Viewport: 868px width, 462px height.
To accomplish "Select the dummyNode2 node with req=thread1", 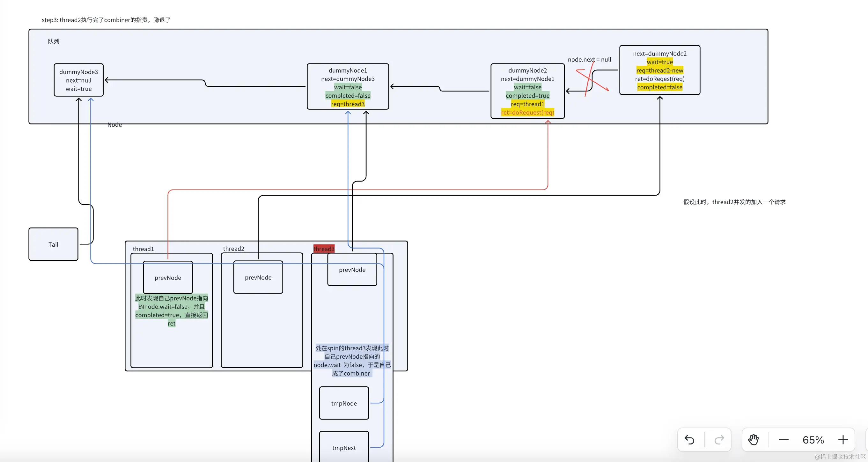I will [x=527, y=91].
